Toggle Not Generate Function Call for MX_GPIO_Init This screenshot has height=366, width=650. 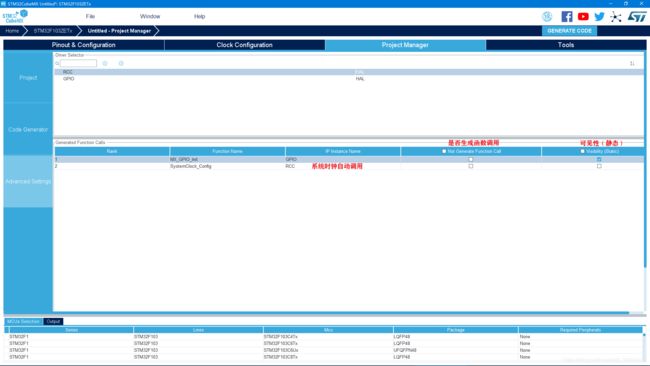click(x=471, y=159)
